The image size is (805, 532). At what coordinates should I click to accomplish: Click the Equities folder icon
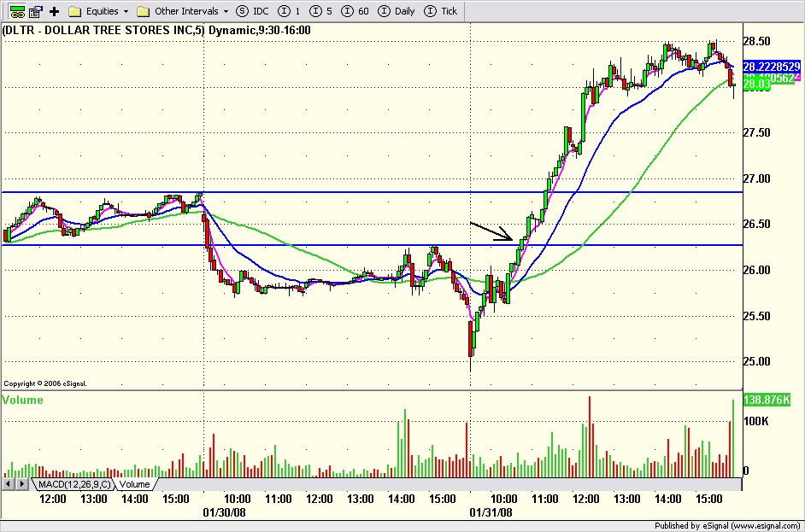(x=75, y=11)
